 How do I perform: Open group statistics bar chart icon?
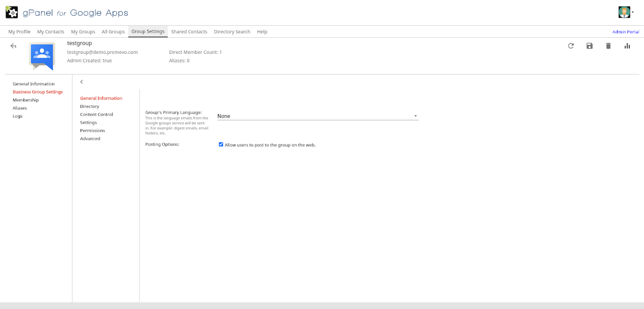tap(627, 46)
